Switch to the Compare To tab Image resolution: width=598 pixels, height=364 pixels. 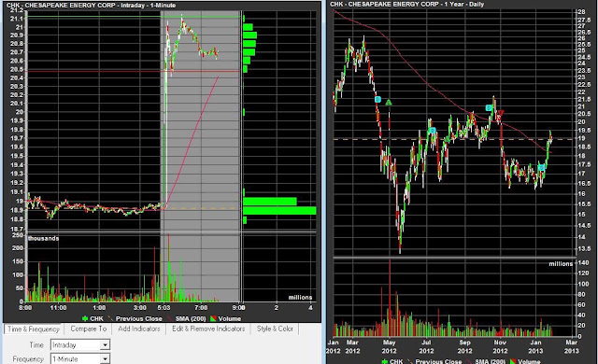89,329
